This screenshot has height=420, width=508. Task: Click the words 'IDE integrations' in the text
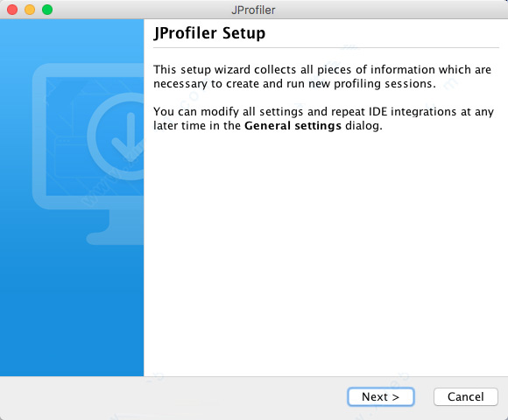413,112
